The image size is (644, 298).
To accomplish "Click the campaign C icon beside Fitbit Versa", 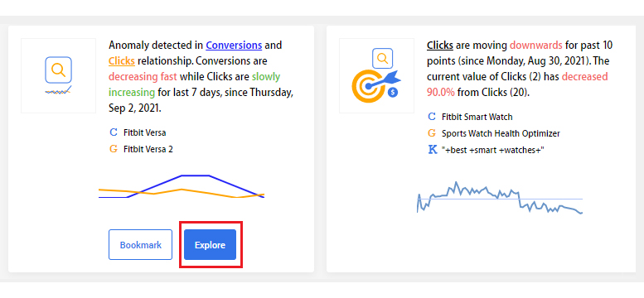I will [x=114, y=132].
